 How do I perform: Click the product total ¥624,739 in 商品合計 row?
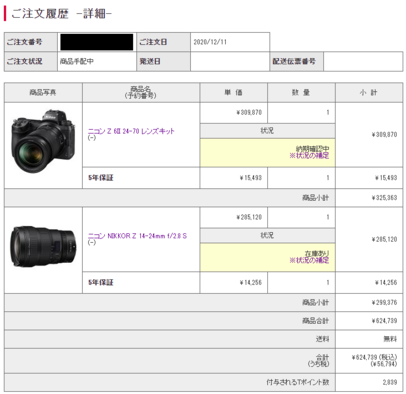(x=384, y=321)
